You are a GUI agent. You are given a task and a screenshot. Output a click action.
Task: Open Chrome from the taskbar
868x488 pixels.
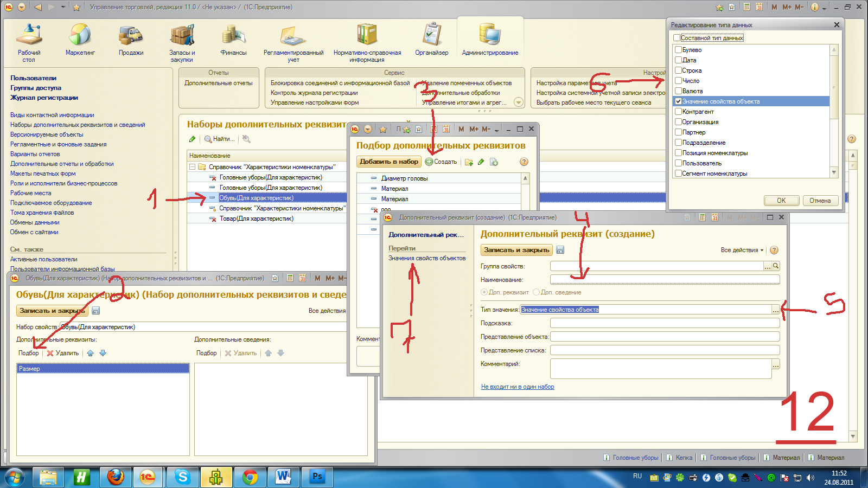tap(250, 477)
